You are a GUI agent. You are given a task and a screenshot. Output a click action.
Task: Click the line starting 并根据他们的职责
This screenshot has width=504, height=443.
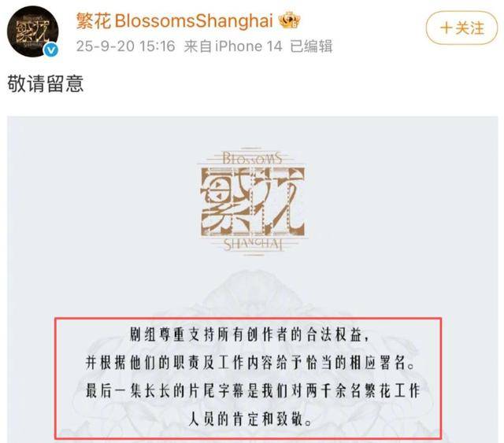[250, 363]
